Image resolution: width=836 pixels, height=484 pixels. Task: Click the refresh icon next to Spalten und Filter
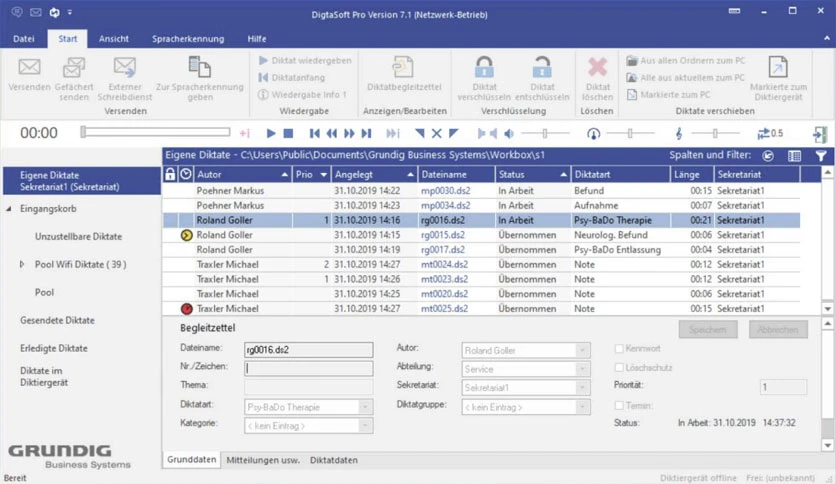(768, 156)
